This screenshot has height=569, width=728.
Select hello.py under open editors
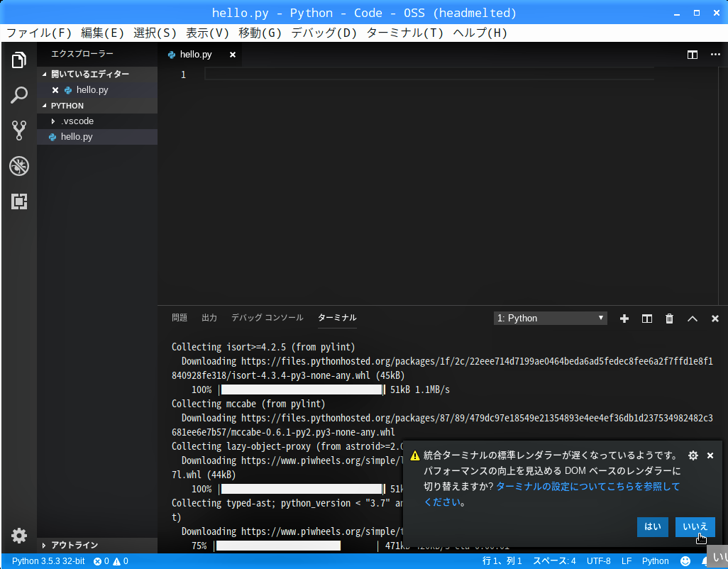[x=97, y=90]
